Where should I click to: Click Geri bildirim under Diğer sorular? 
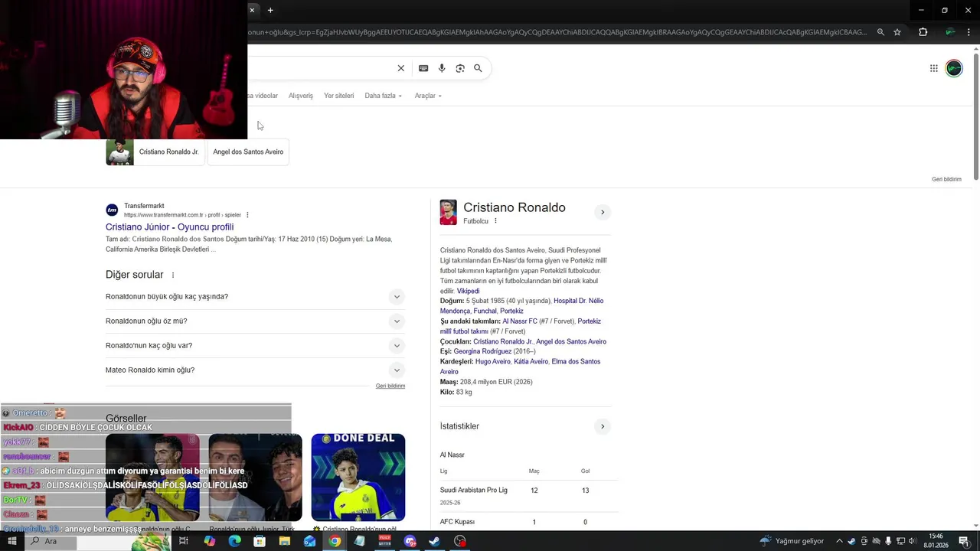(x=390, y=386)
